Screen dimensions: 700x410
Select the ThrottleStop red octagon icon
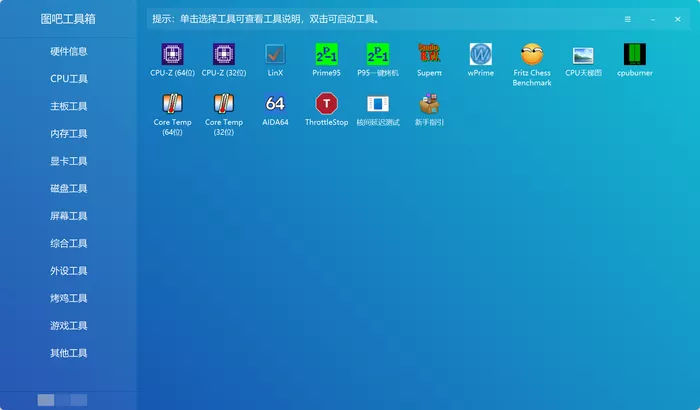coord(326,104)
